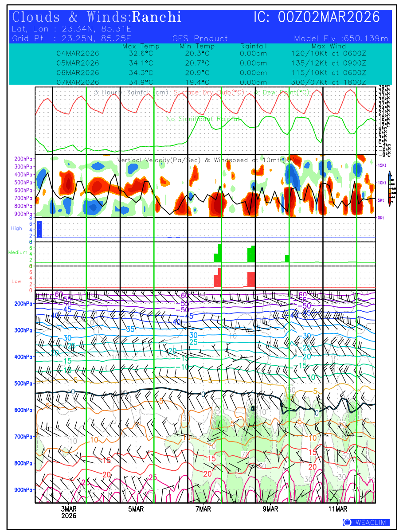Click the Low cloud panel label

16,282
